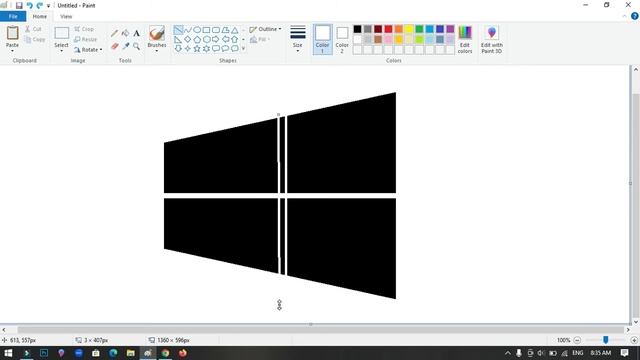Open the Brushes dropdown arrow

(x=157, y=51)
